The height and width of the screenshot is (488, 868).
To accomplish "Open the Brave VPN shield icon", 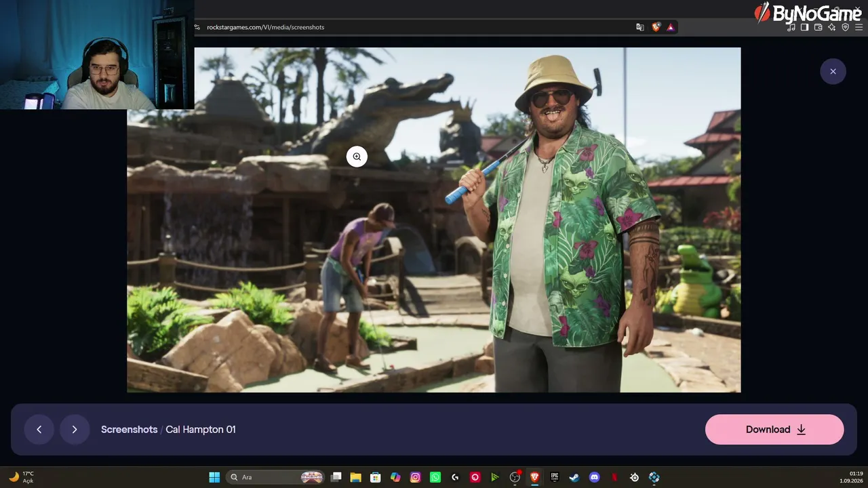I will point(845,27).
